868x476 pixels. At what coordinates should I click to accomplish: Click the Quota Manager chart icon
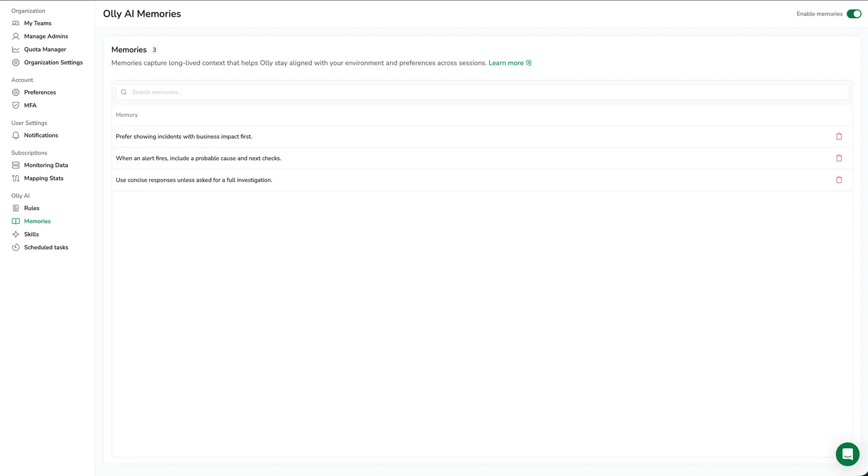[x=16, y=49]
